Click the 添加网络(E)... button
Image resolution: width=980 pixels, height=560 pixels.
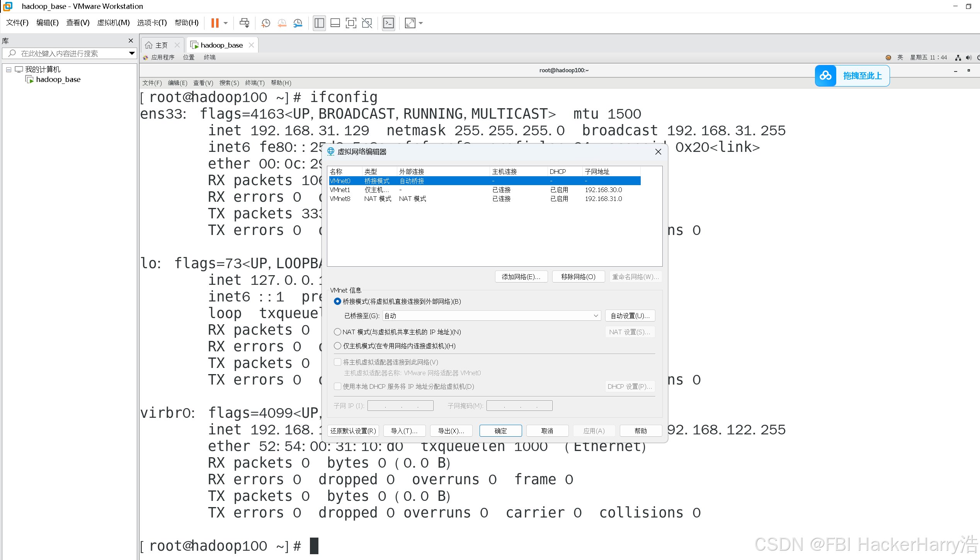point(521,277)
